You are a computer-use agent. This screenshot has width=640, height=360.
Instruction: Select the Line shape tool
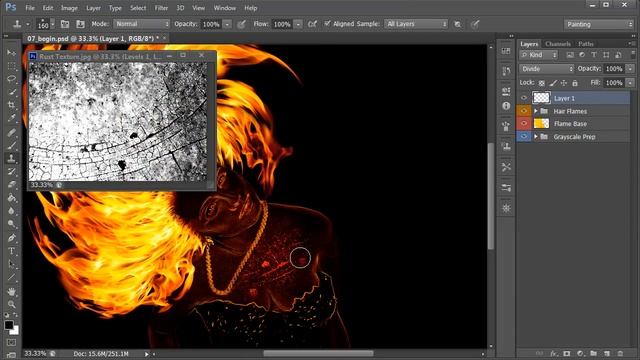click(x=11, y=278)
